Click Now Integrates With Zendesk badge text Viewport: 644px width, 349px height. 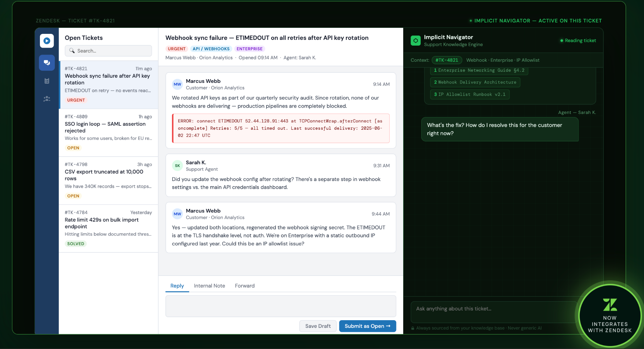pyautogui.click(x=610, y=324)
